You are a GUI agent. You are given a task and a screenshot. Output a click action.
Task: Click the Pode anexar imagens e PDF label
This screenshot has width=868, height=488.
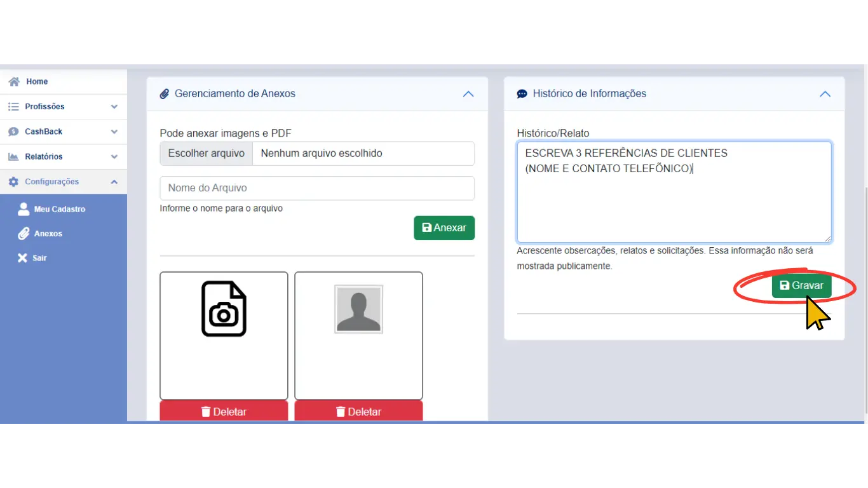point(226,133)
